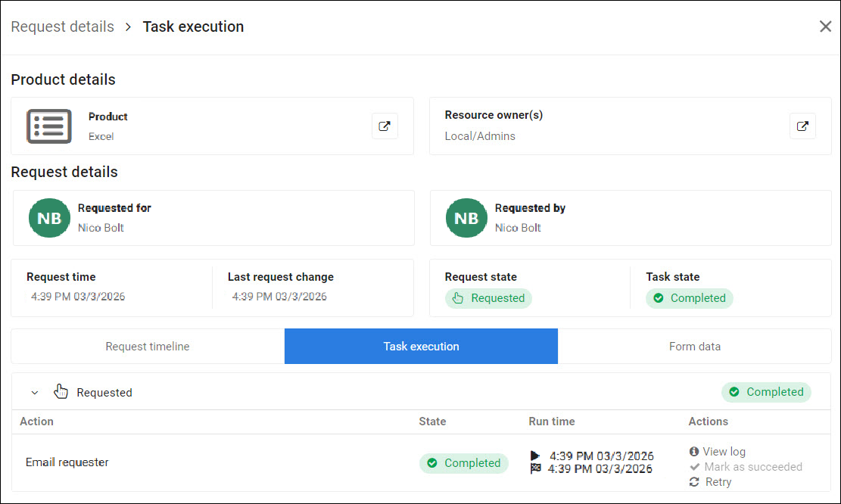Open the Product external link icon
Viewport: 841px width, 504px height.
385,126
